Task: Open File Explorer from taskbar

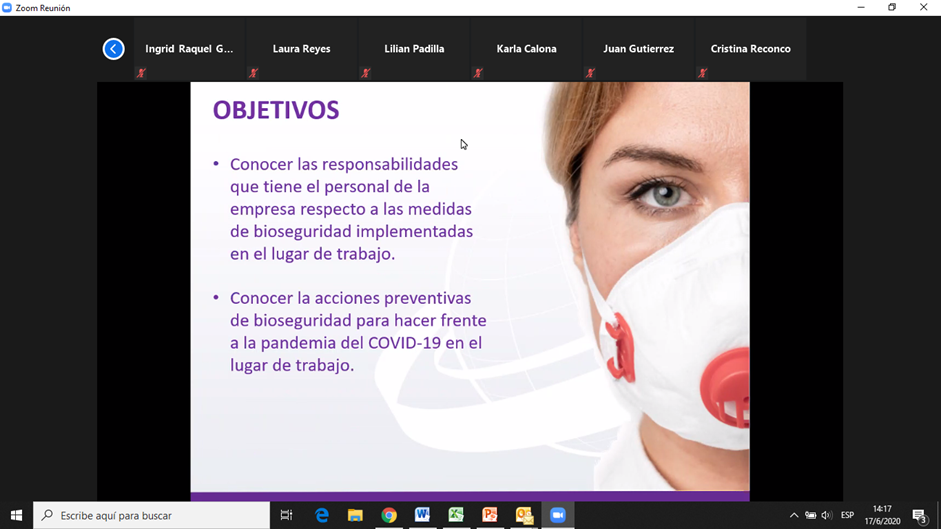Action: (355, 515)
